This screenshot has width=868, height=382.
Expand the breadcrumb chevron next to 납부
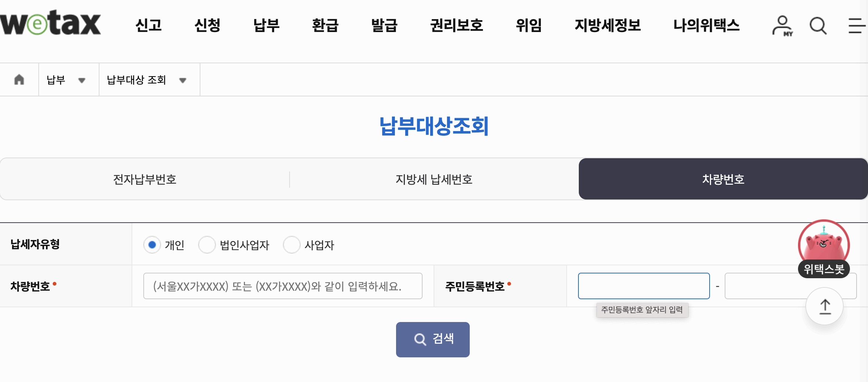[82, 80]
